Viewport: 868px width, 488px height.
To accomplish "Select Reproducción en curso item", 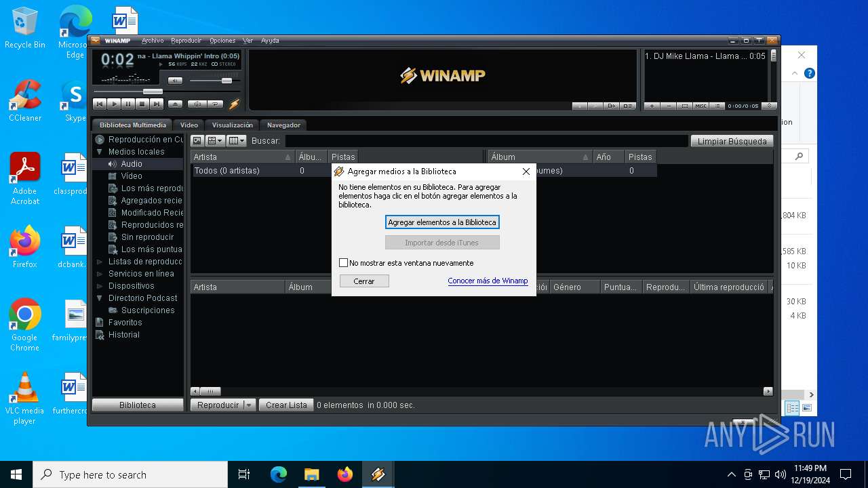I will tap(139, 140).
